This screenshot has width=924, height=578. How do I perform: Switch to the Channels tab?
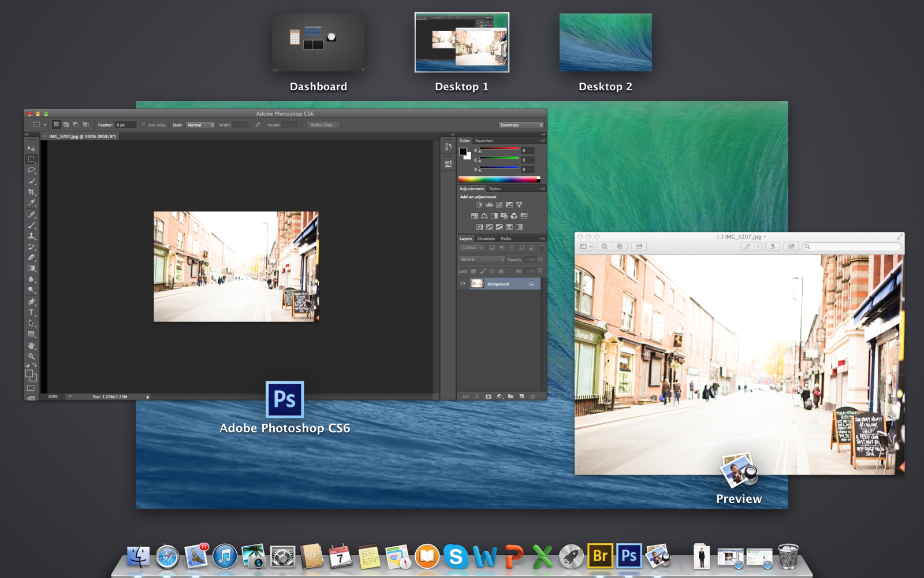coord(486,238)
